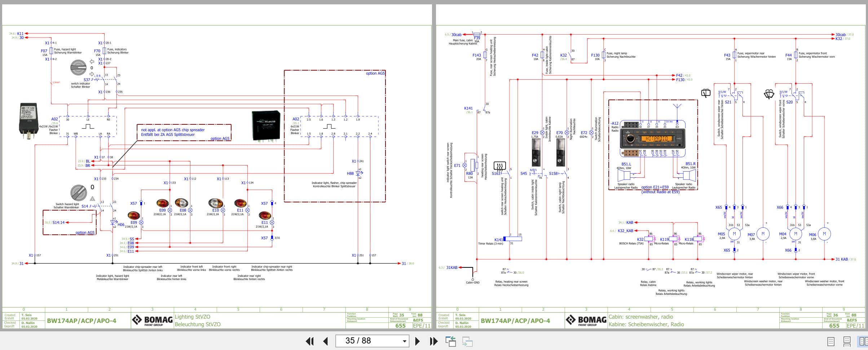Select the flasher relay photo in left diagram

(x=28, y=121)
